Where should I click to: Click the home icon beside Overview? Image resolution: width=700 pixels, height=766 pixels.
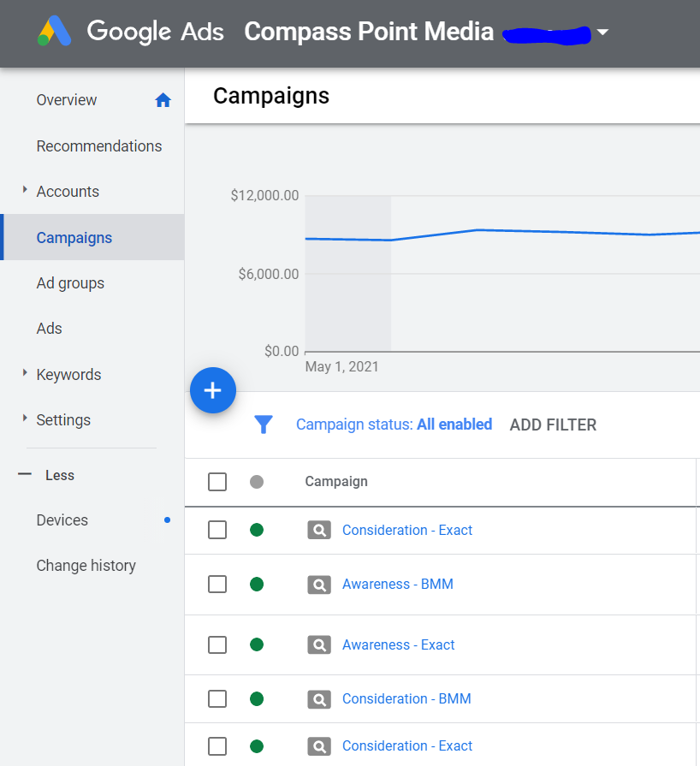[163, 99]
